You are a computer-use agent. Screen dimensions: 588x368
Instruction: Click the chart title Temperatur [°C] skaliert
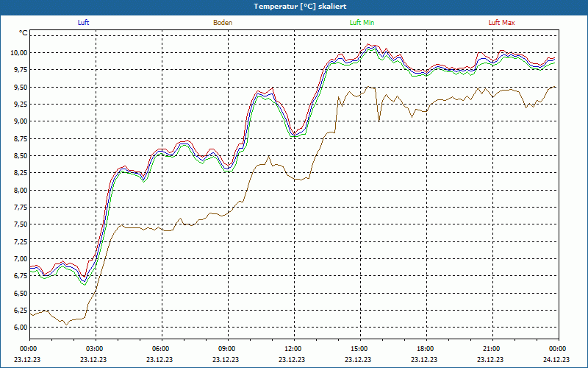click(x=300, y=7)
